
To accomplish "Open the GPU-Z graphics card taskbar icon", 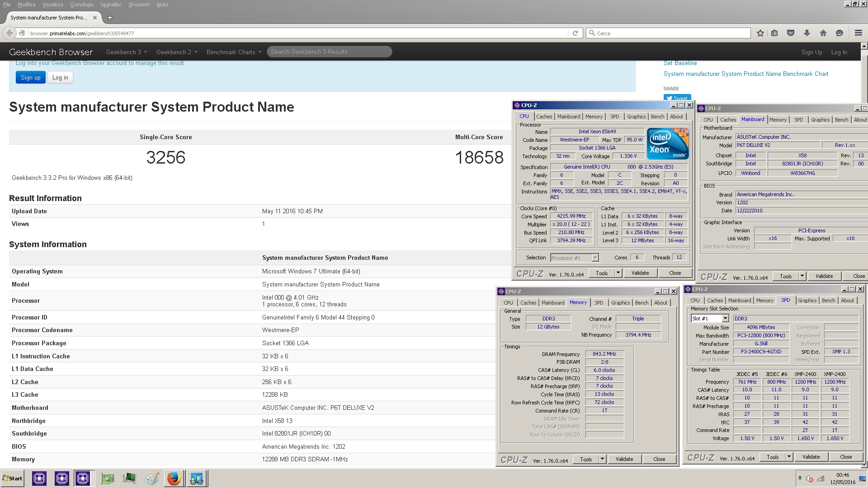I will [x=108, y=478].
